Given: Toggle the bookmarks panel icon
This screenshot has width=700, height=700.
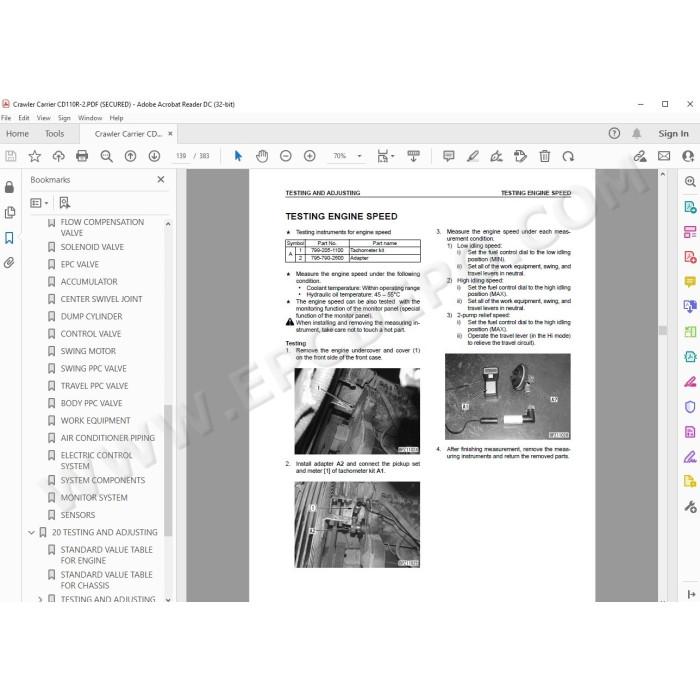Looking at the screenshot, I should click(9, 238).
